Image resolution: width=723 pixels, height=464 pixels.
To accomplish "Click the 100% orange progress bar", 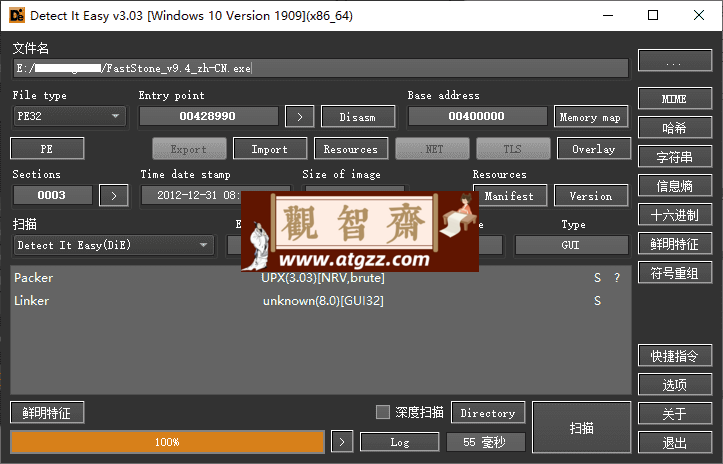I will click(168, 442).
